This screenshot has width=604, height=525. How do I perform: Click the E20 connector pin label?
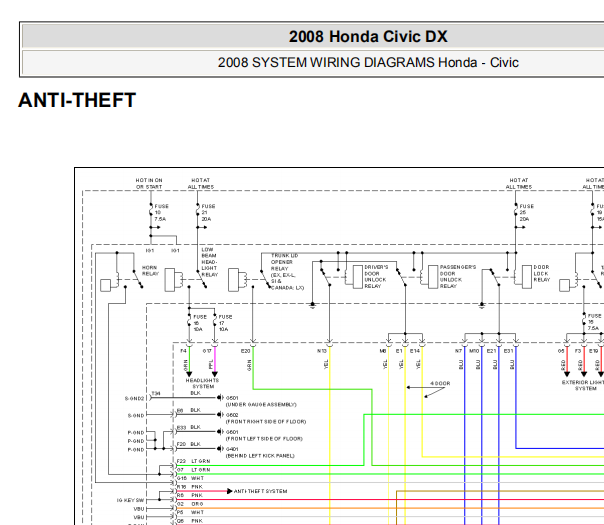pos(245,351)
